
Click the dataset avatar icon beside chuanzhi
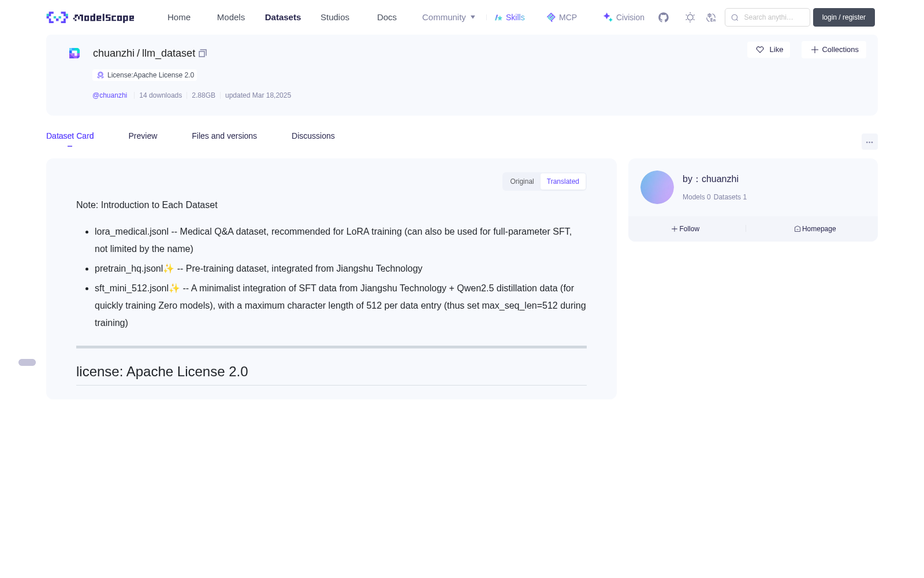pos(74,53)
